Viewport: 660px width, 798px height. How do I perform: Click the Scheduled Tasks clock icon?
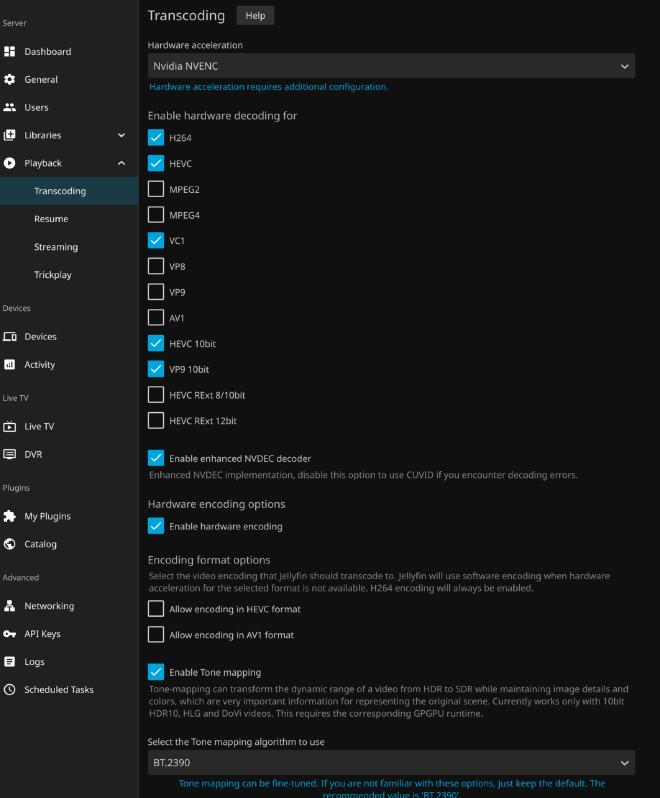point(10,690)
